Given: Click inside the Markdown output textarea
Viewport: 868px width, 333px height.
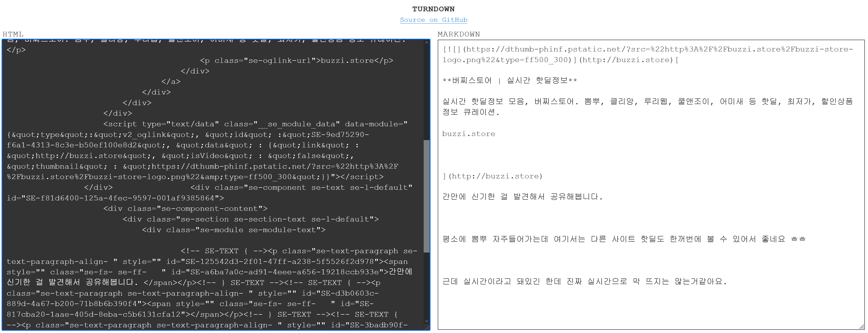Looking at the screenshot, I should [651, 185].
